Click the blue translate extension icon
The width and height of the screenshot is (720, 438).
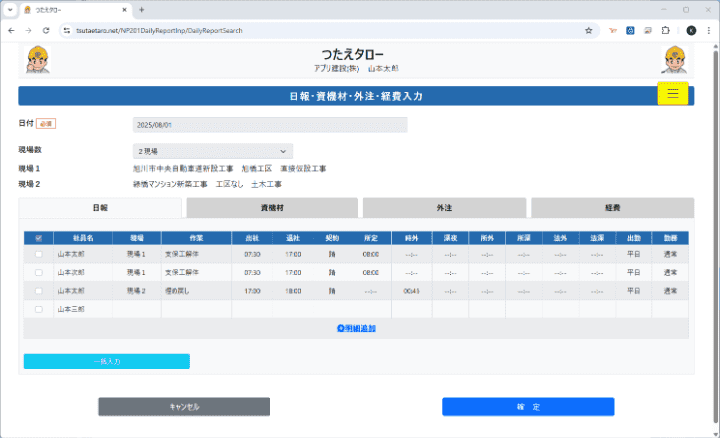630,30
